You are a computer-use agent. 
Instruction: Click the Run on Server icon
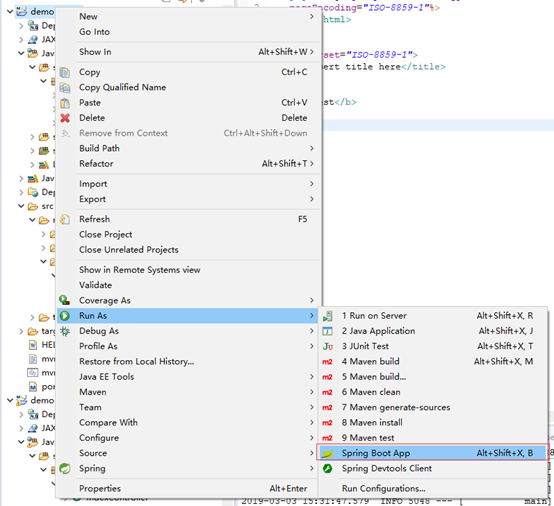pyautogui.click(x=328, y=316)
